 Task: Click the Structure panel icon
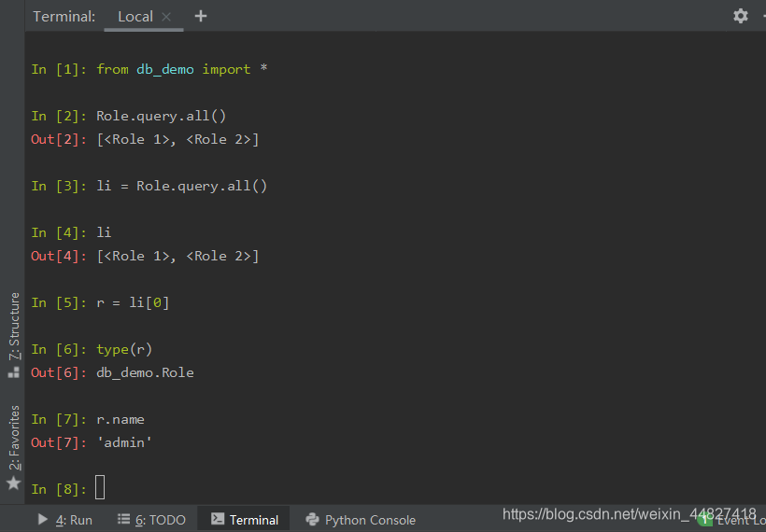pyautogui.click(x=14, y=372)
